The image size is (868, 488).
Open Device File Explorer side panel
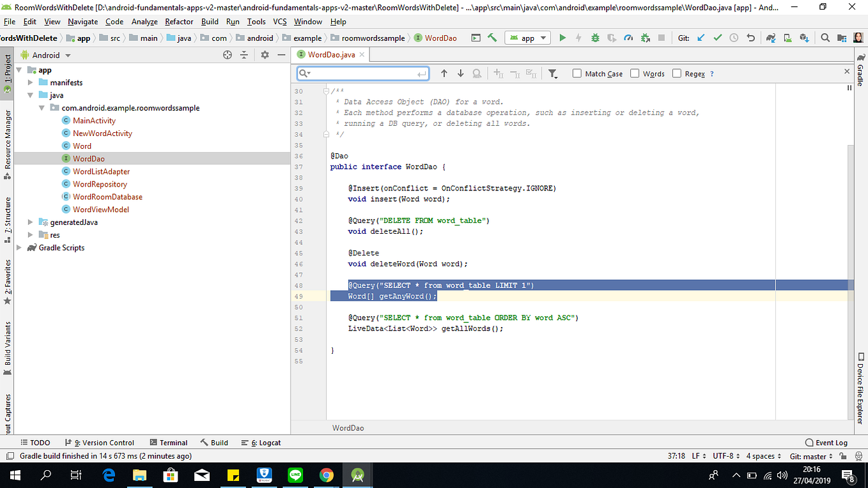pos(860,388)
